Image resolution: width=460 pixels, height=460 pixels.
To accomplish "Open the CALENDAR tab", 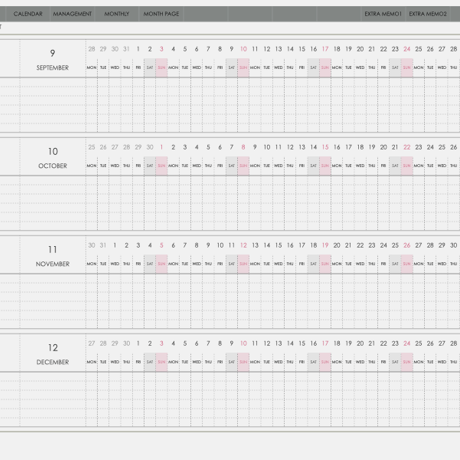I will (28, 14).
